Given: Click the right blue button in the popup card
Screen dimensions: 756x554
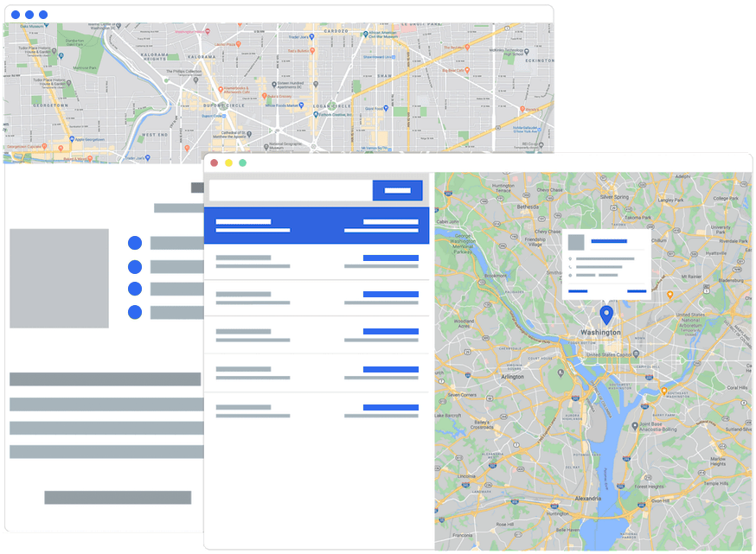Looking at the screenshot, I should coord(637,291).
